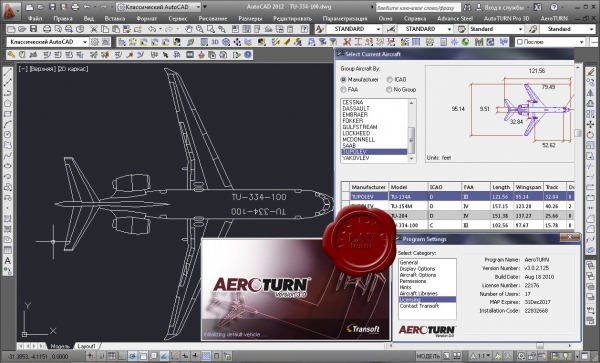Click the binoculars search icon
This screenshot has height=363, width=600.
(x=467, y=7)
